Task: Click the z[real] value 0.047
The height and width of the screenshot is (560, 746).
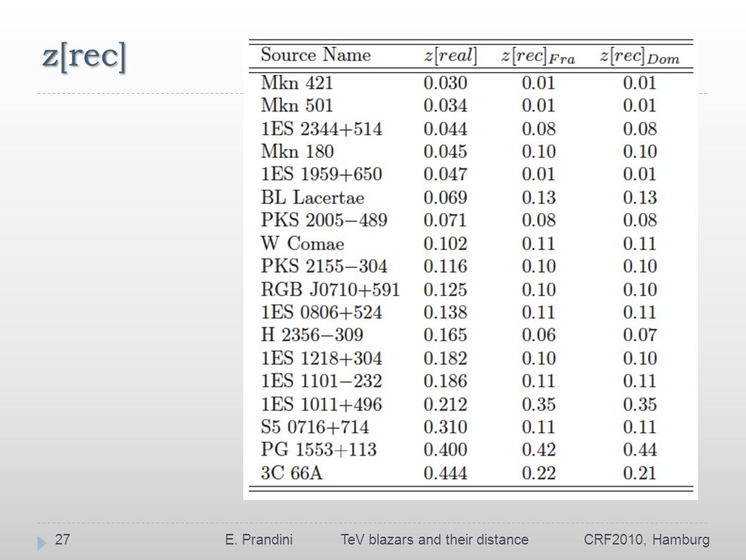Action: tap(446, 174)
